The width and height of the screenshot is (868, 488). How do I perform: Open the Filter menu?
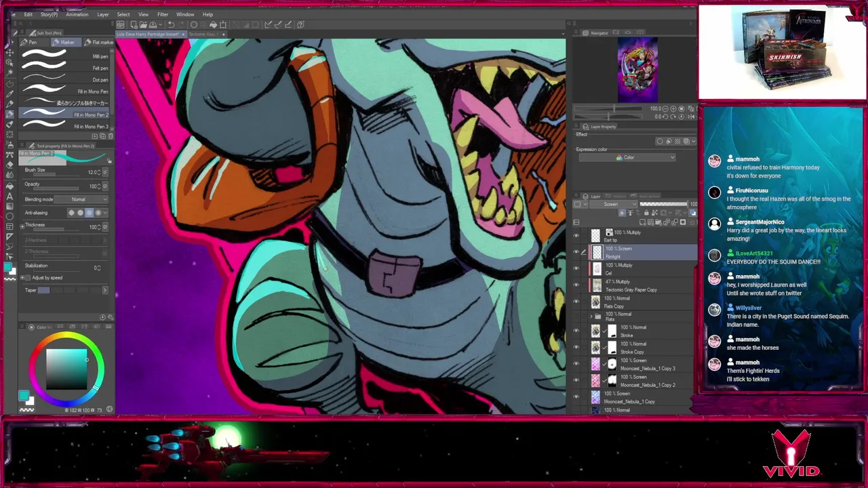[163, 14]
